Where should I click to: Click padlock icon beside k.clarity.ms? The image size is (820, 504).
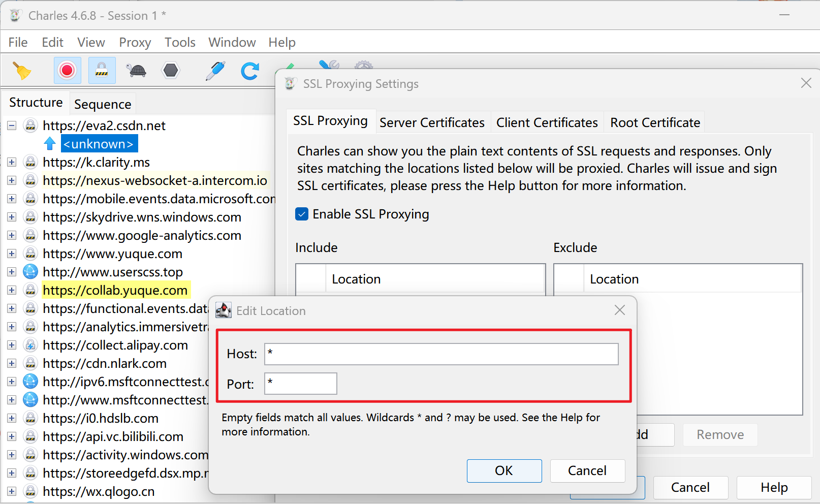point(30,162)
